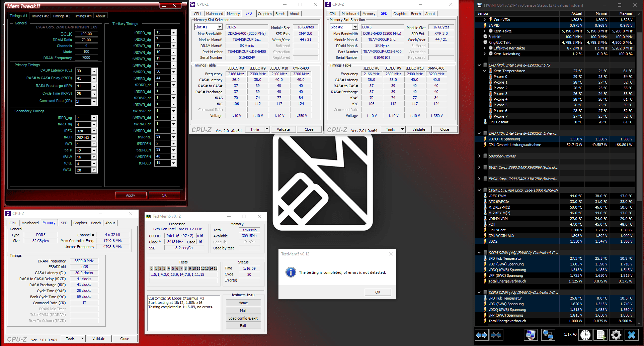
Task: Expand the Core VIDs row
Action: 484,20
